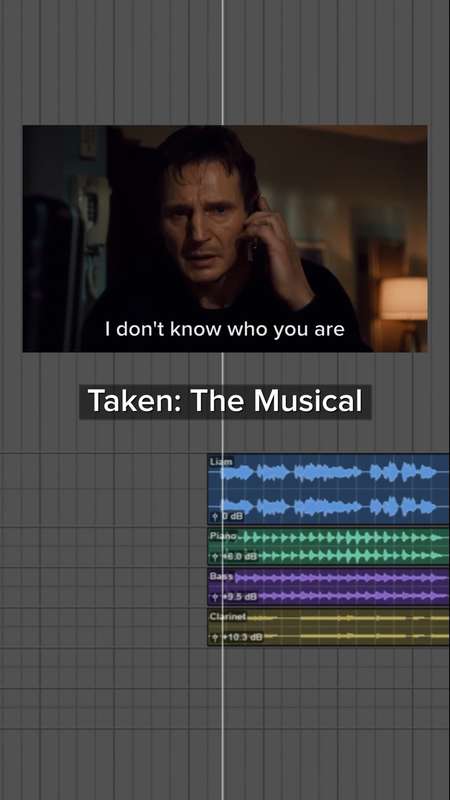Click the +9.5 dB gain value on Bass
The height and width of the screenshot is (800, 450).
tap(239, 596)
